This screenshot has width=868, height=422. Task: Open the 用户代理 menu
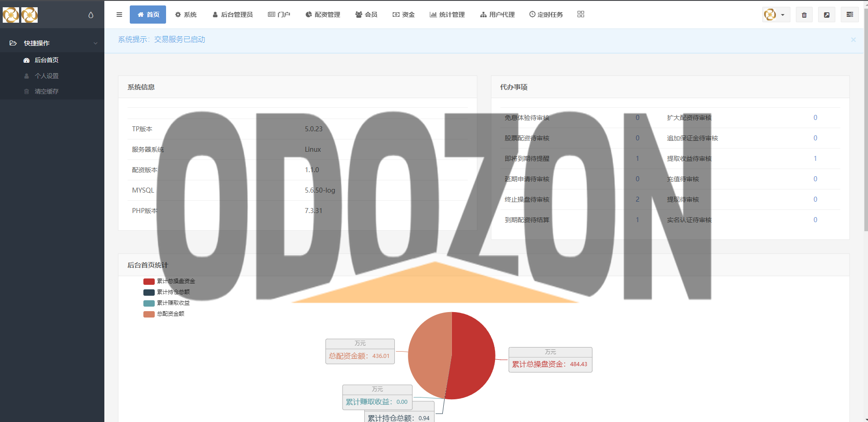point(497,15)
